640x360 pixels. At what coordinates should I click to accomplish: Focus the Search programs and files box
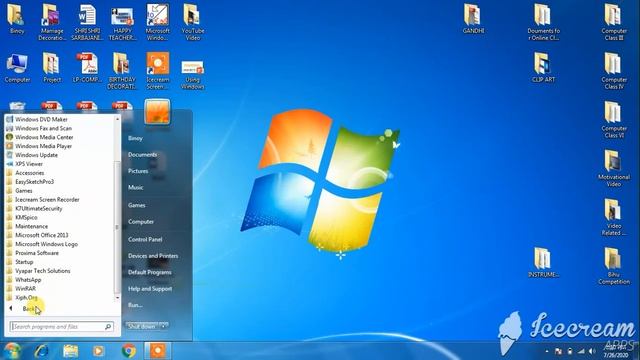point(61,327)
